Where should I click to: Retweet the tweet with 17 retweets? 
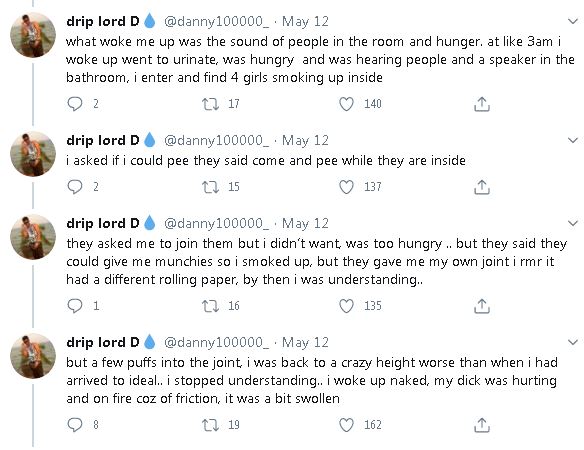coord(210,104)
